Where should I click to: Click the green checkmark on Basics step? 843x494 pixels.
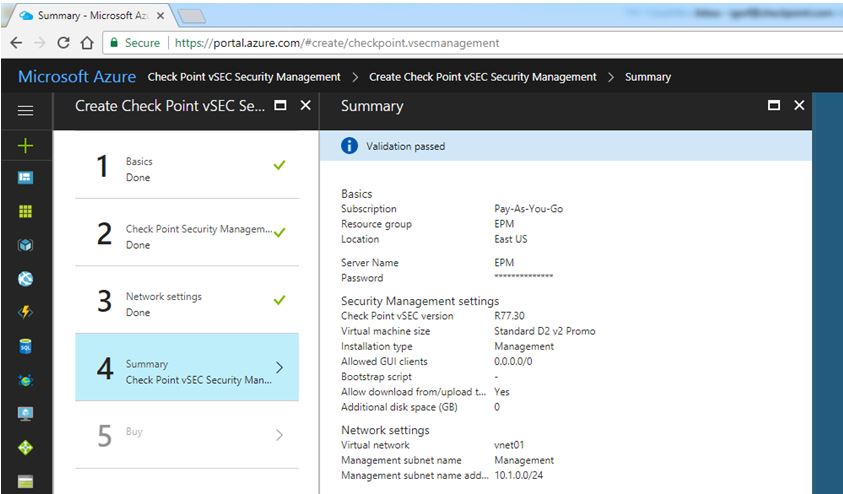(x=279, y=165)
